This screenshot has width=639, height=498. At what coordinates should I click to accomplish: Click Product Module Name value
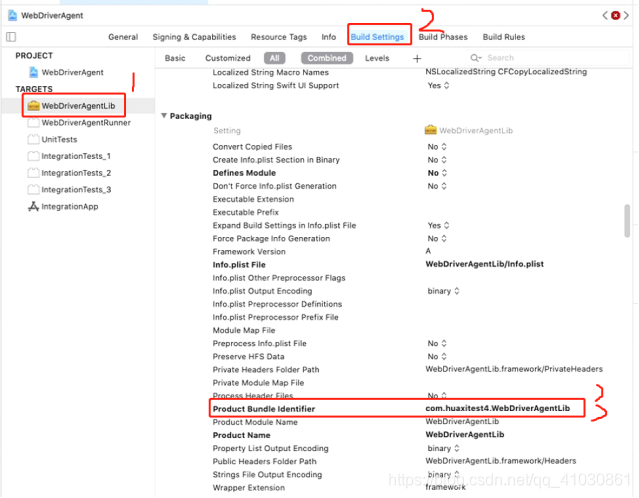coord(462,421)
